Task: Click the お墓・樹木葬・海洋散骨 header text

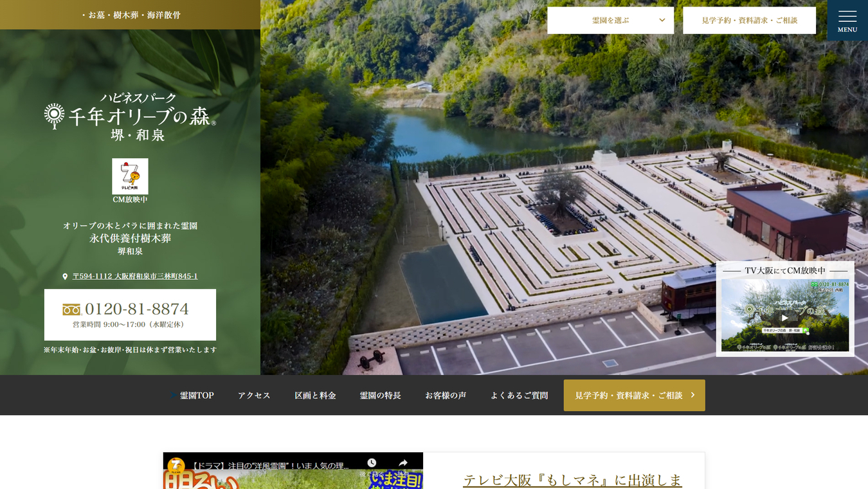Action: (x=131, y=15)
